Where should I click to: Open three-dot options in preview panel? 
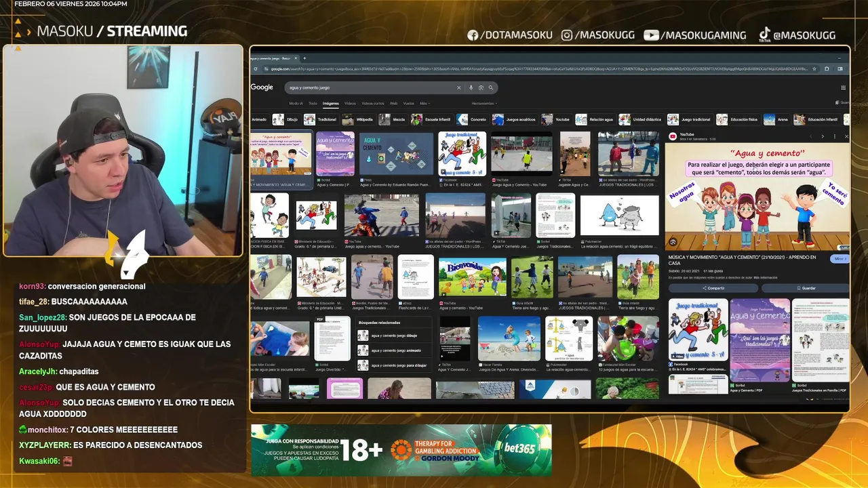tap(834, 136)
